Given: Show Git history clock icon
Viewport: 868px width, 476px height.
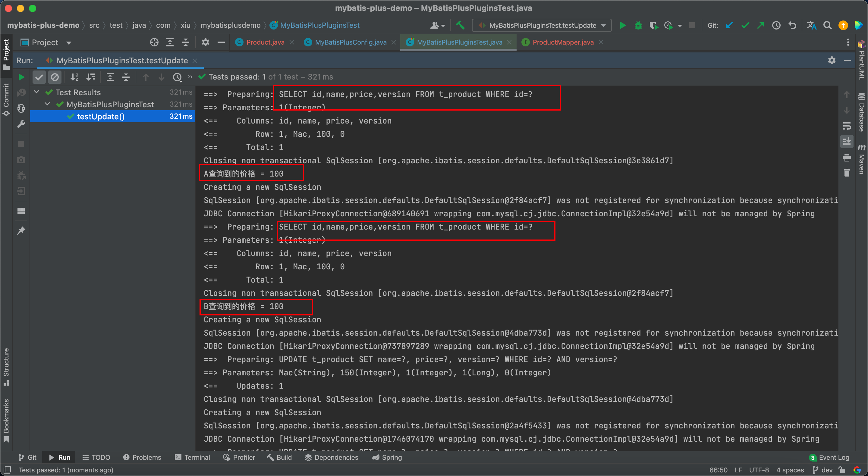Looking at the screenshot, I should (x=776, y=25).
